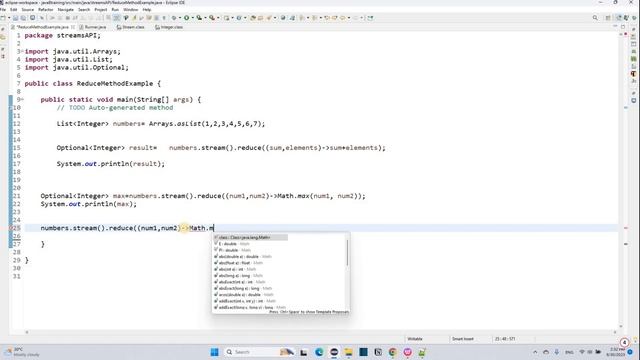Open the Edit menu
This screenshot has width=640, height=360.
(x=13, y=9)
